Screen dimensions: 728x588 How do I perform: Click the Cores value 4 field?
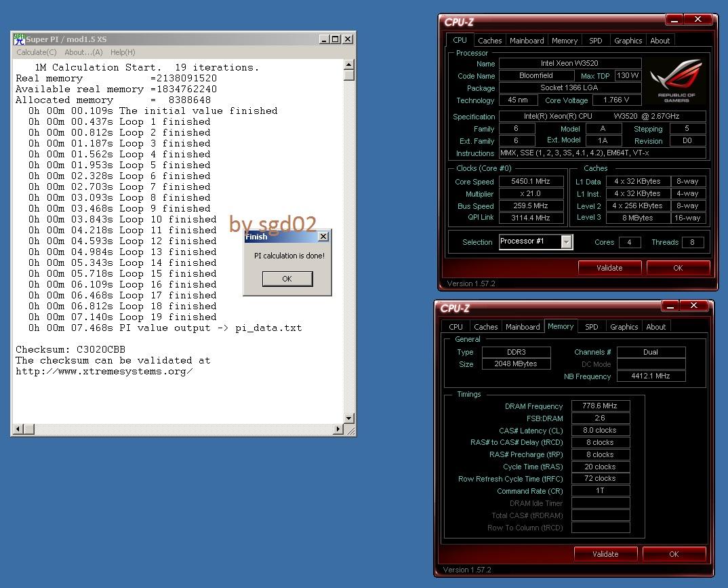pos(630,242)
